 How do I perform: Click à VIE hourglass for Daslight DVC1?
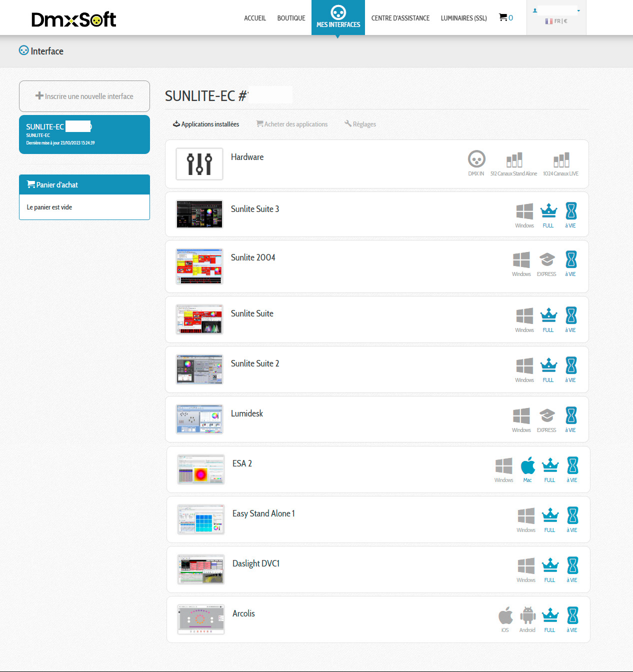tap(572, 565)
